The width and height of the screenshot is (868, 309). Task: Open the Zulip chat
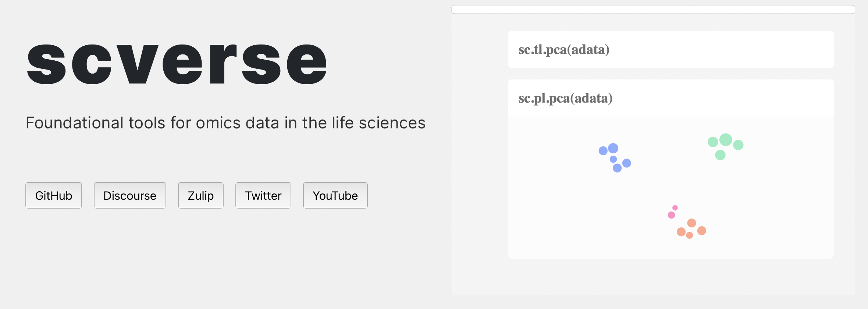click(200, 195)
